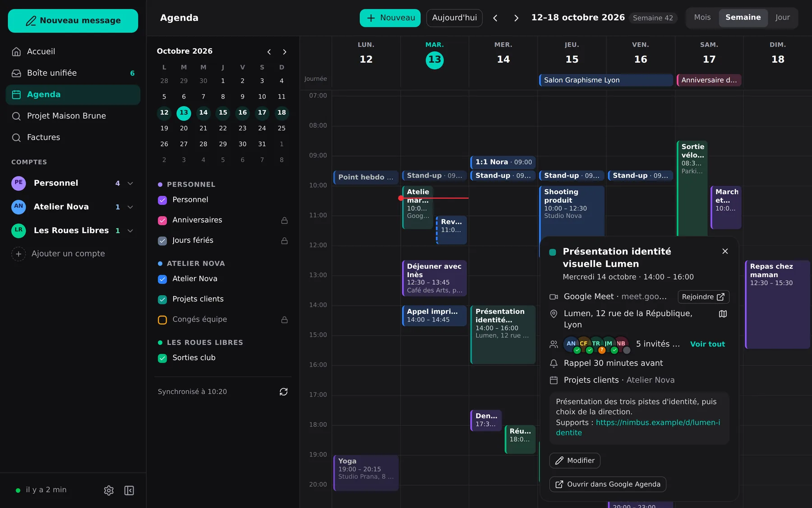Close the event details popup
Viewport: 812px width, 508px height.
pos(725,252)
